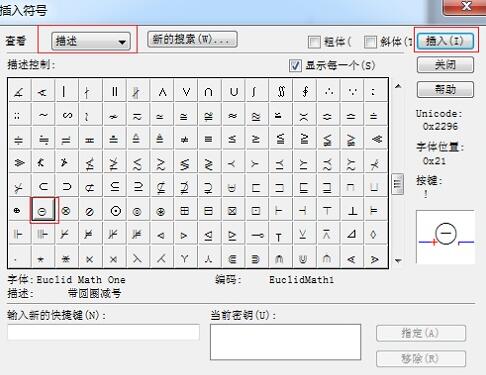The width and height of the screenshot is (486, 375).
Task: Pick the intersection symbol ∩ in first row
Action: tap(209, 91)
